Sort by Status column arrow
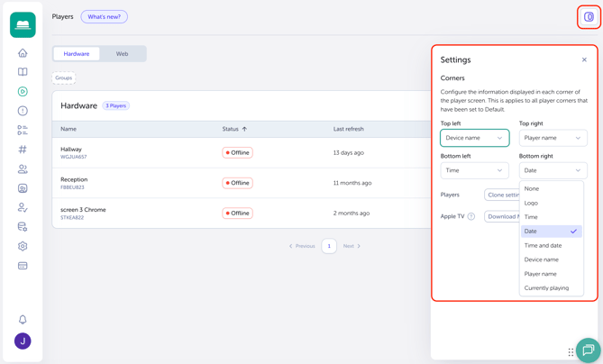The height and width of the screenshot is (364, 603). click(x=244, y=129)
